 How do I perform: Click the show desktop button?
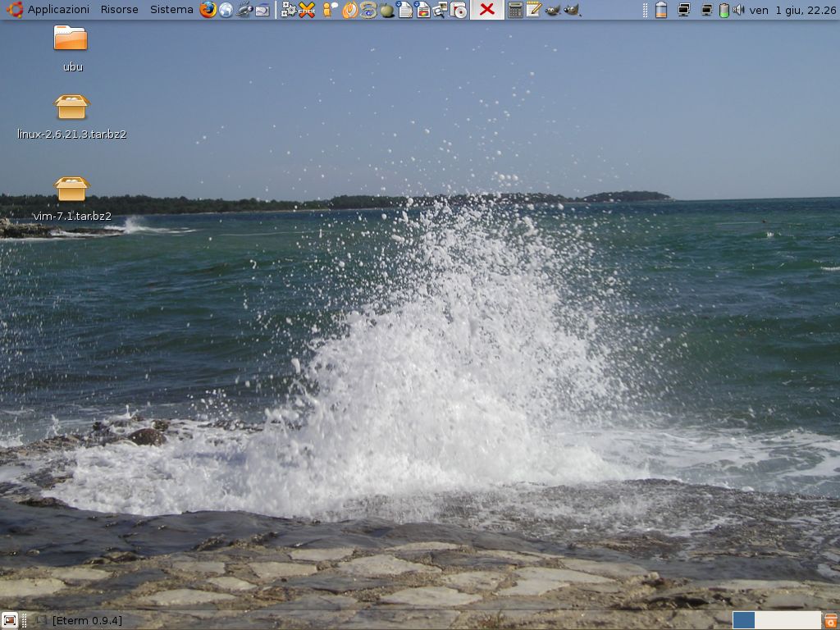pos(10,620)
